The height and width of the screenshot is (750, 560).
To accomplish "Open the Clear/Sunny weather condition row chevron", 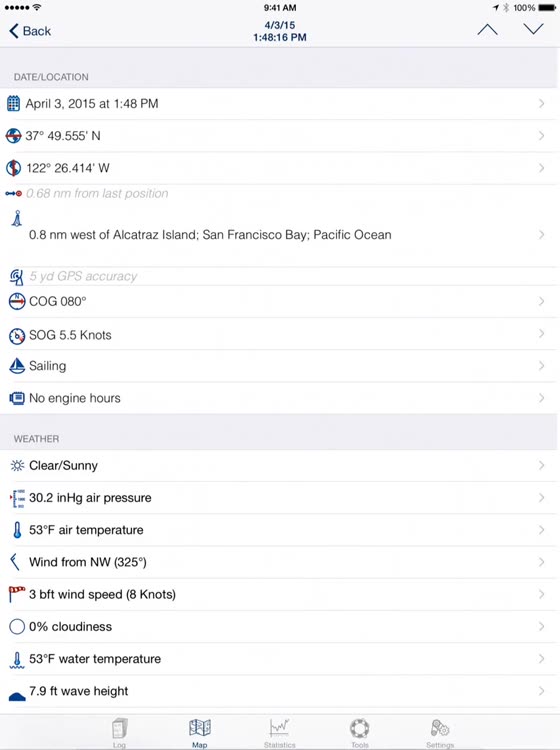I will click(541, 465).
